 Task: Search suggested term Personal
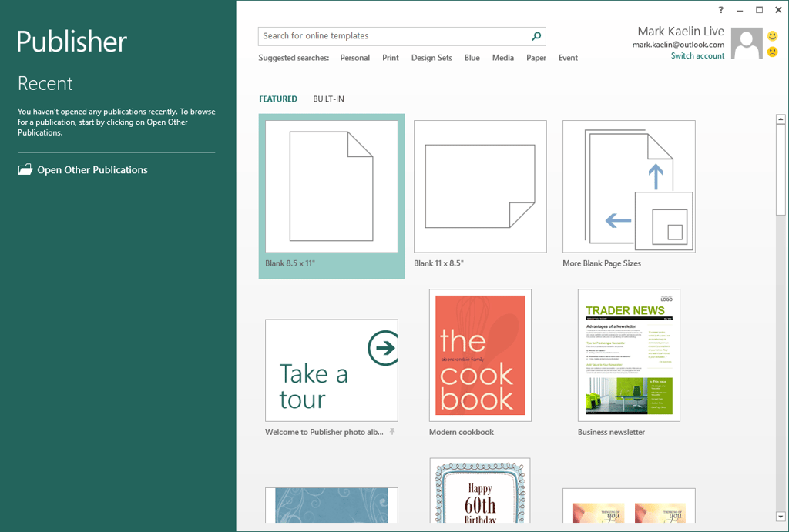[354, 58]
